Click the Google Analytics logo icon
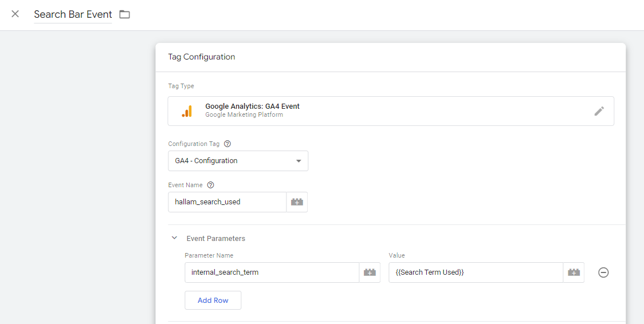The width and height of the screenshot is (644, 324). 187,111
